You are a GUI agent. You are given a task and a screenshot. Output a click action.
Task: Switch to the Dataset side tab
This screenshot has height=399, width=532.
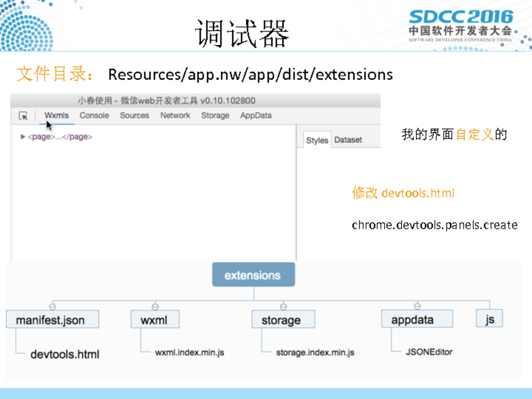(348, 140)
